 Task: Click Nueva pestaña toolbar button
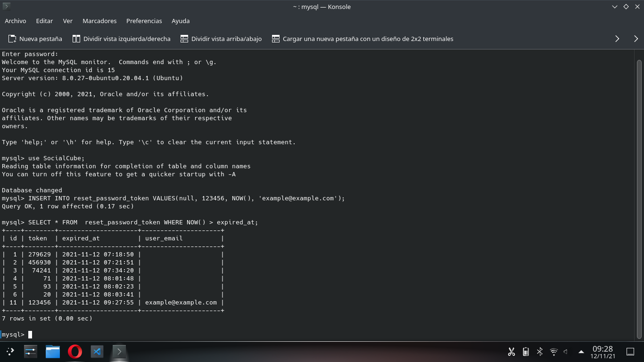click(x=35, y=39)
